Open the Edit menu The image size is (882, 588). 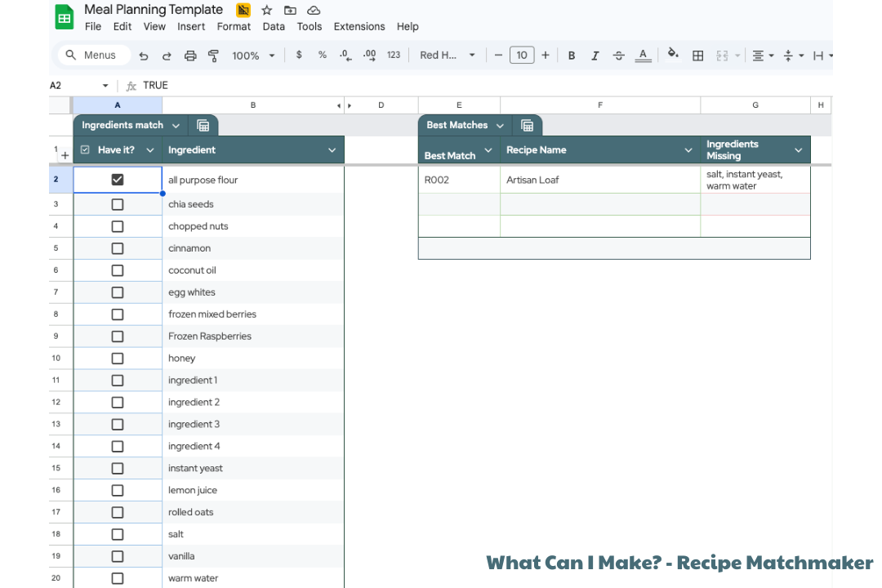click(122, 26)
